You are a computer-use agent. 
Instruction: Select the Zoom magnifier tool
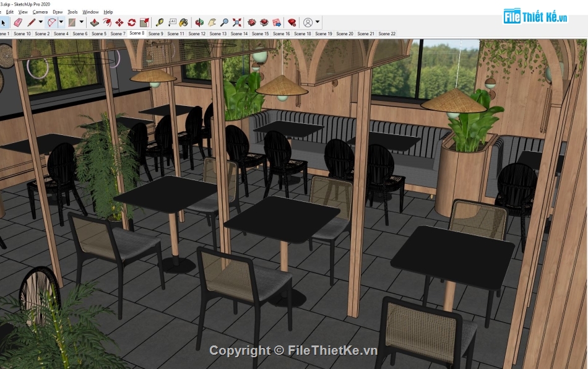pyautogui.click(x=224, y=23)
